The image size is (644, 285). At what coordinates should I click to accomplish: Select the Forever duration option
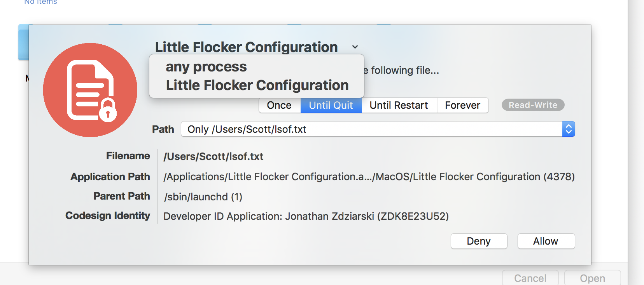(x=463, y=105)
